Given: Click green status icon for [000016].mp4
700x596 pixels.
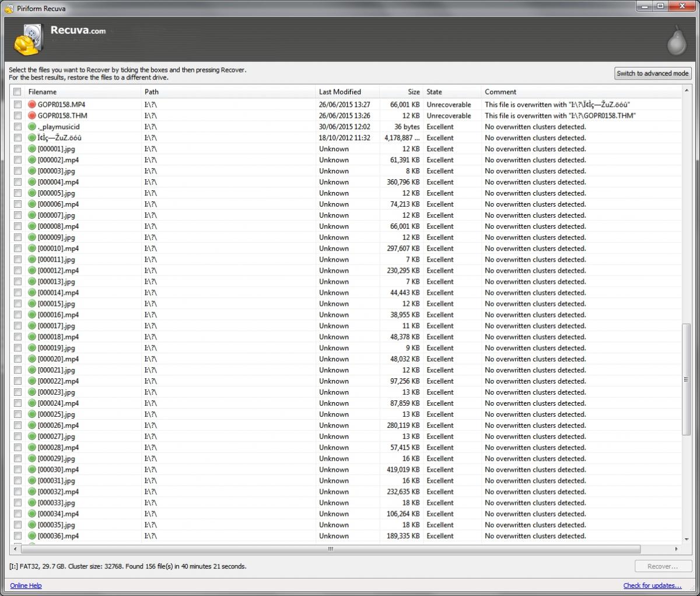Looking at the screenshot, I should [32, 315].
